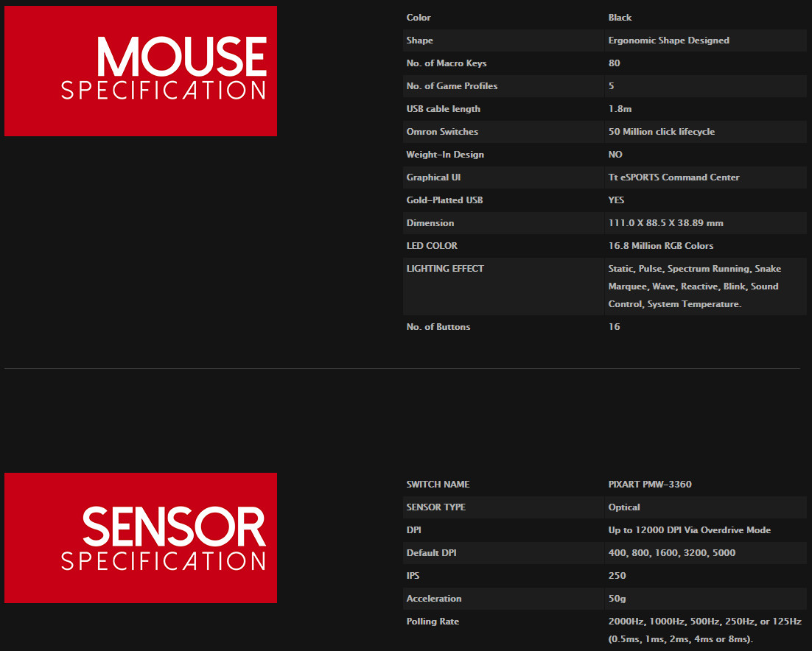Image resolution: width=812 pixels, height=651 pixels.
Task: Click the 50 Million click lifecycle text
Action: [x=661, y=131]
